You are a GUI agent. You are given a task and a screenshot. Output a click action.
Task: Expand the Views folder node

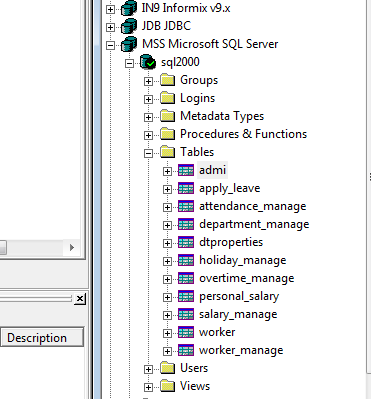[x=148, y=387]
